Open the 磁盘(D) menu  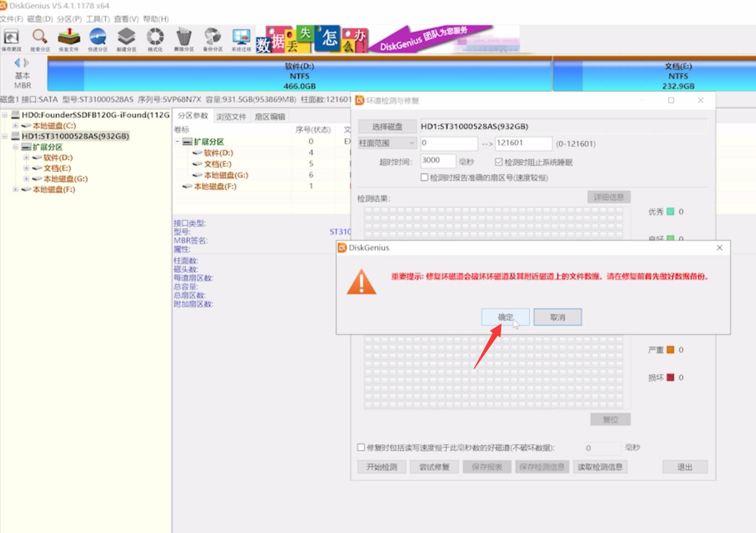pyautogui.click(x=40, y=19)
